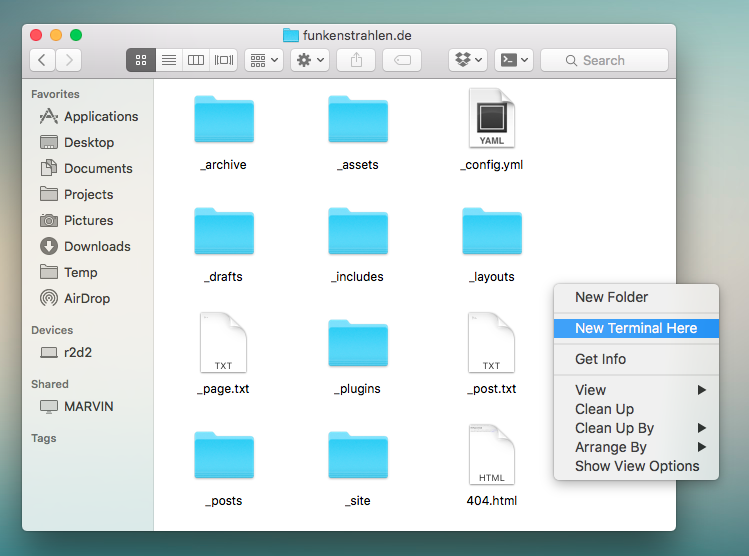
Task: Expand the Clean Up By submenu
Action: pos(636,428)
